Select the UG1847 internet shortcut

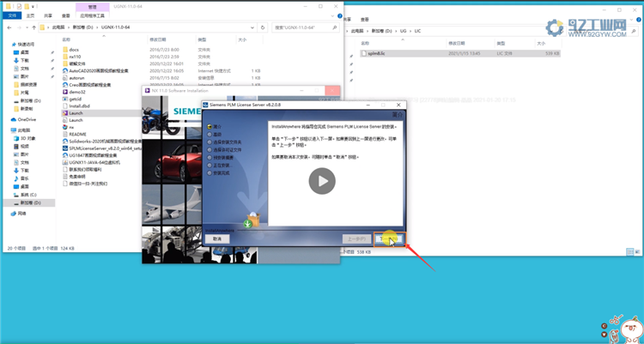[x=93, y=155]
